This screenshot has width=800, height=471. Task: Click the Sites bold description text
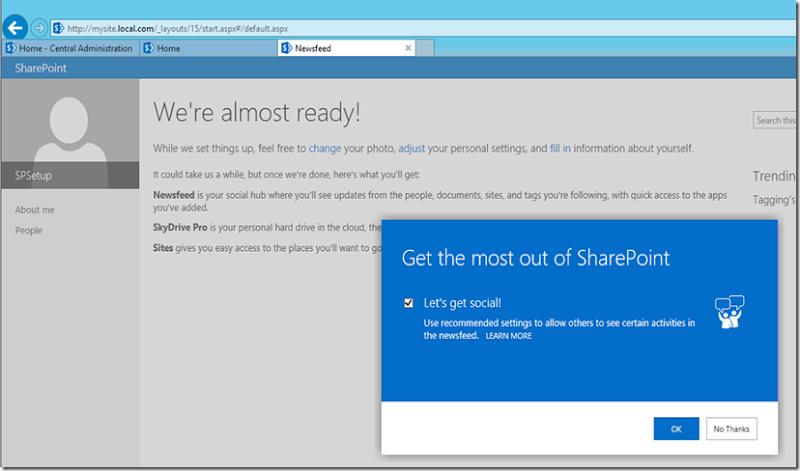163,248
